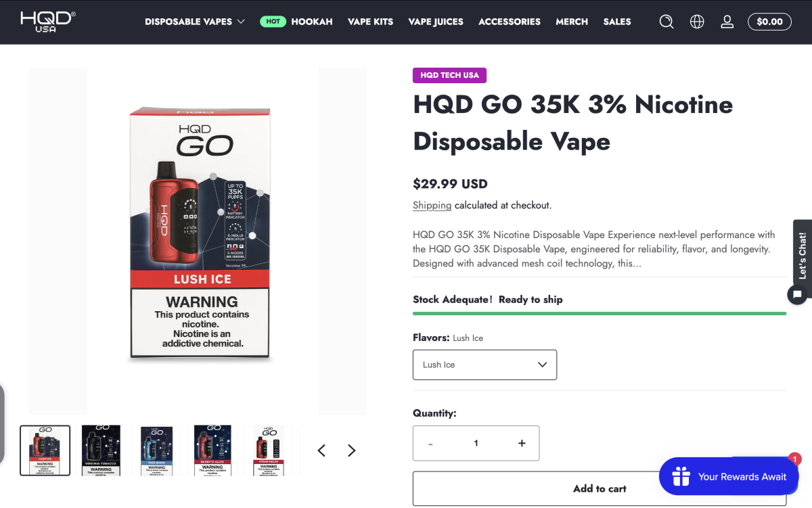This screenshot has width=812, height=508.
Task: Click the Add to cart button
Action: pyautogui.click(x=600, y=488)
